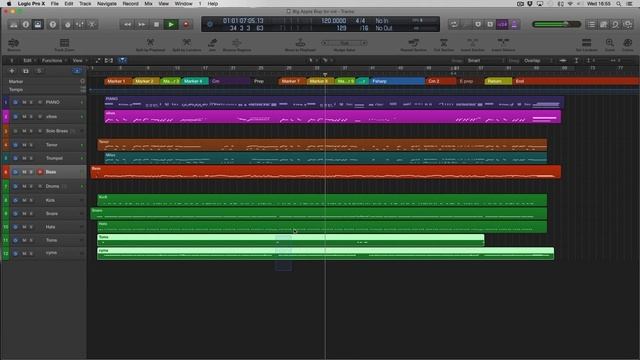The height and width of the screenshot is (360, 640).
Task: Click the Track Zoom toolbar icon
Action: [64, 44]
